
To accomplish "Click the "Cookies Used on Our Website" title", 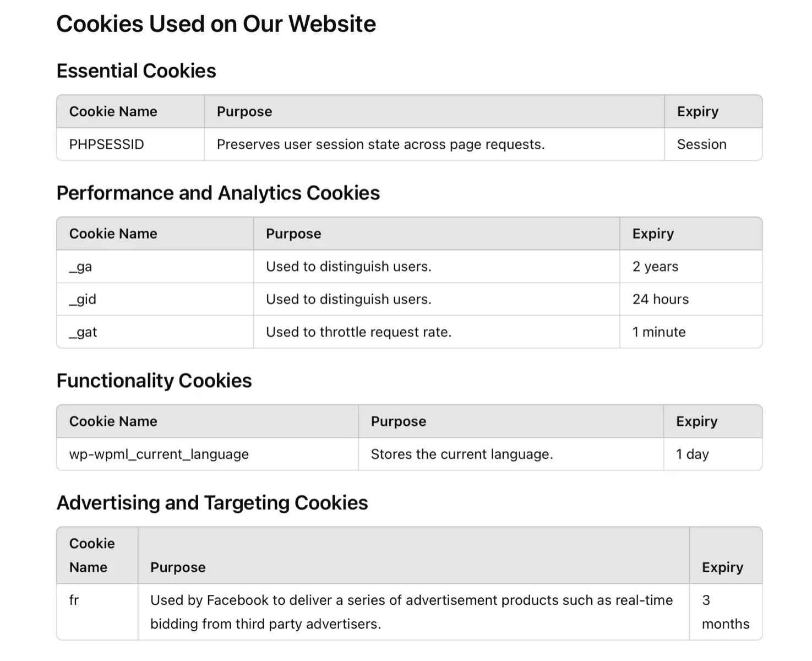I will point(216,24).
